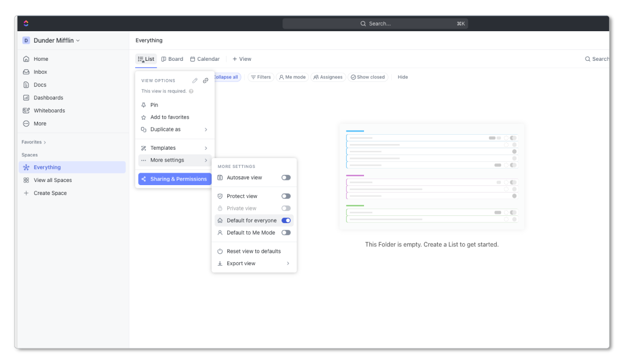
Task: Copy the view link via the link icon
Action: (206, 81)
